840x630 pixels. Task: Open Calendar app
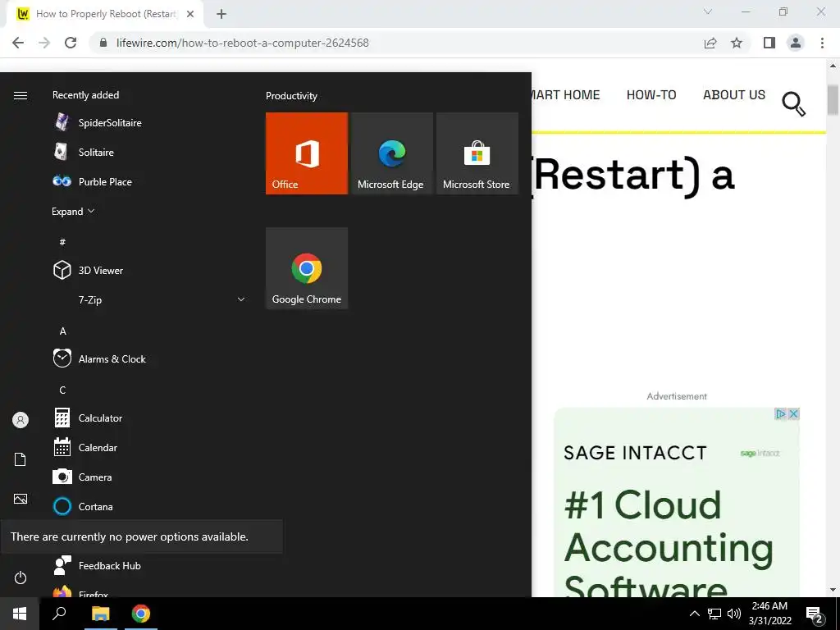click(x=85, y=447)
